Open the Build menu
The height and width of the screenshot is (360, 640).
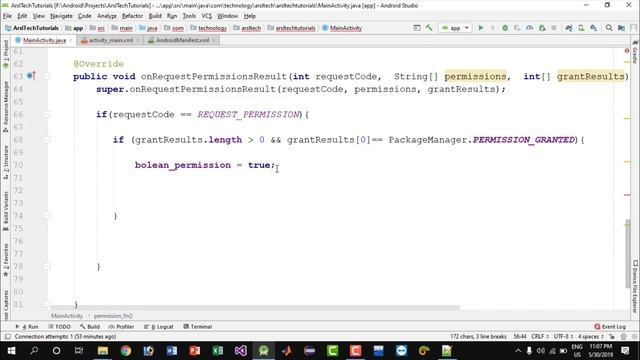tap(155, 16)
